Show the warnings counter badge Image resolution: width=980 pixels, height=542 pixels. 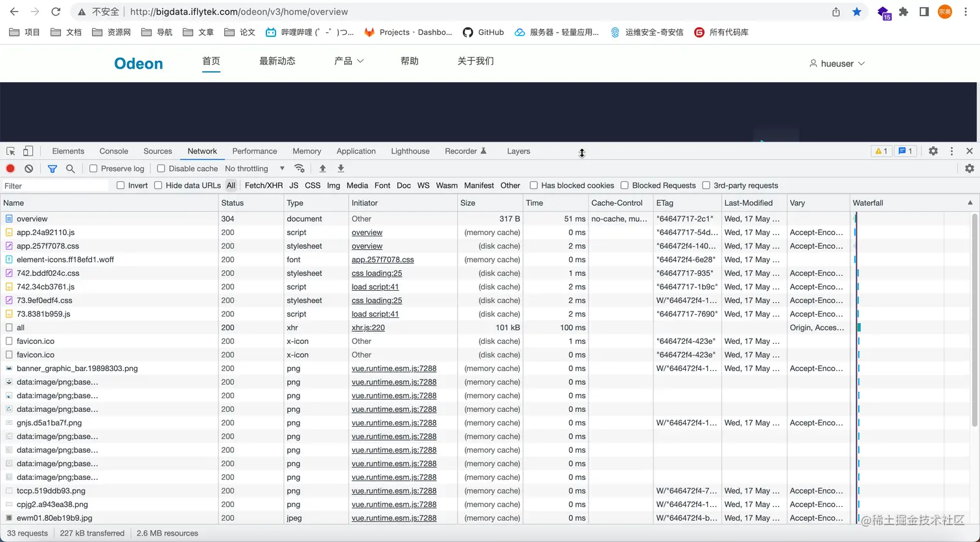point(881,151)
